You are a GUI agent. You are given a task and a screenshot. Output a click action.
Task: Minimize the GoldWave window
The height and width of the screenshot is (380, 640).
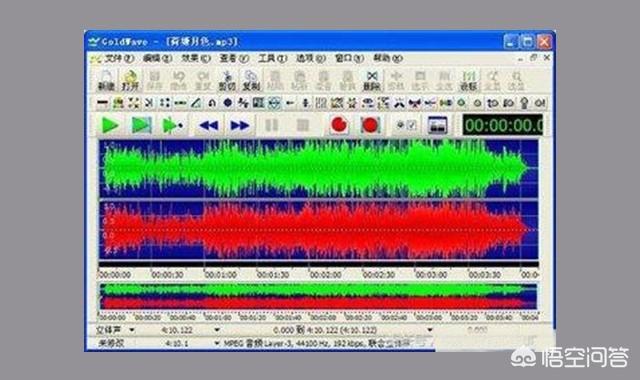[x=511, y=42]
